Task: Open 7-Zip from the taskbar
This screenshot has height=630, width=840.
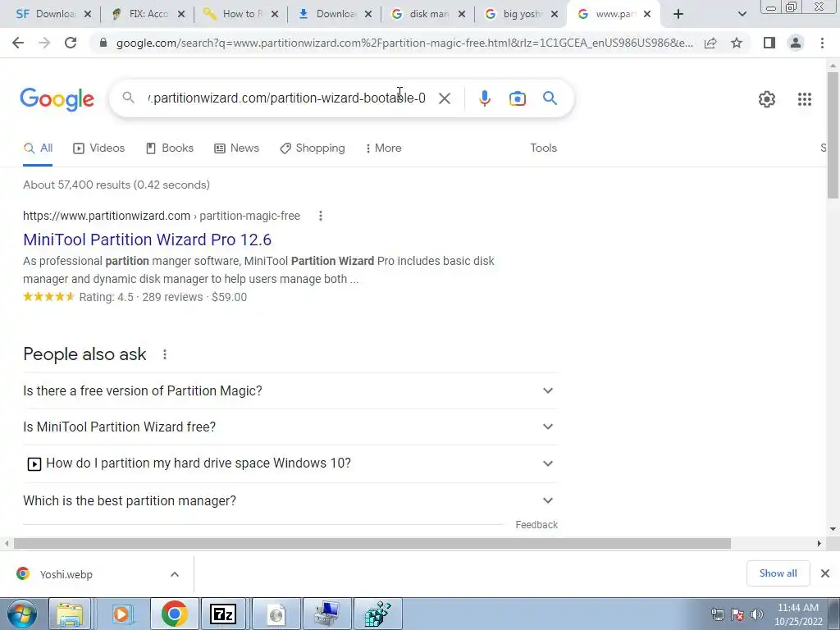Action: (x=223, y=614)
